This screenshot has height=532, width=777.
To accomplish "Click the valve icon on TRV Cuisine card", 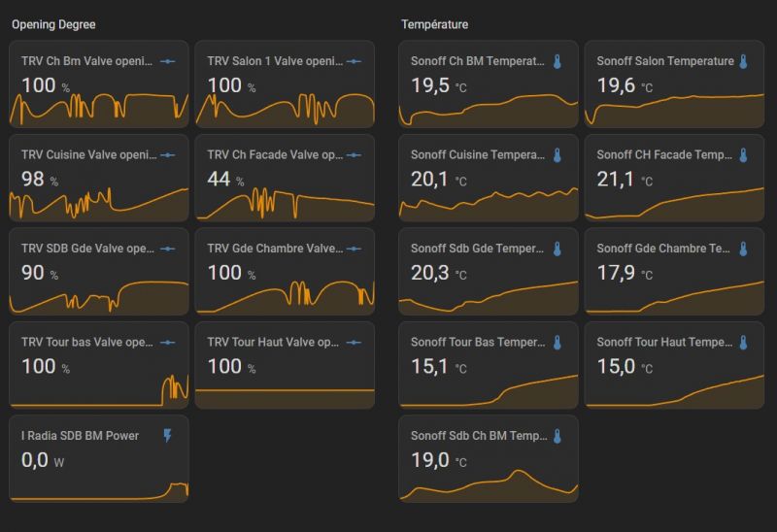I will click(x=168, y=155).
